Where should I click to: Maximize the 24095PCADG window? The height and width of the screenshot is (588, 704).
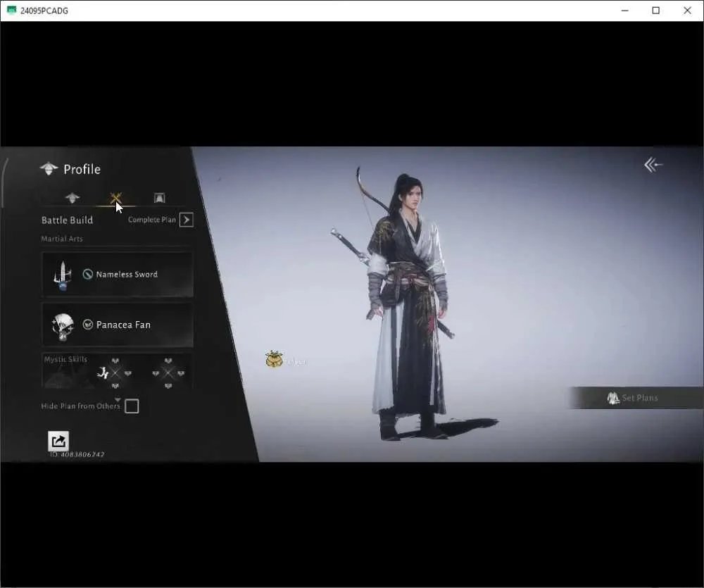click(656, 11)
